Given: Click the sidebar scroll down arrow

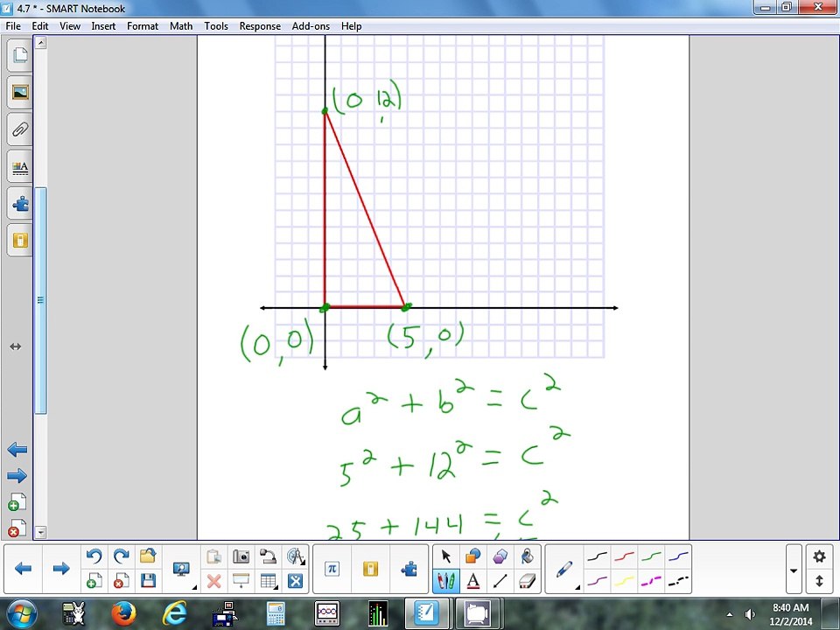Looking at the screenshot, I should pyautogui.click(x=41, y=532).
